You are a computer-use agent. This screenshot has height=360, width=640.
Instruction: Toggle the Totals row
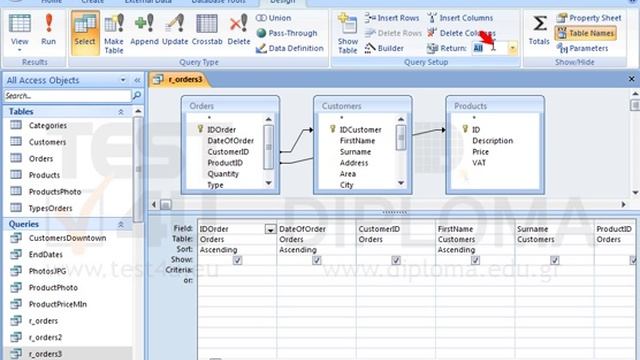point(539,29)
